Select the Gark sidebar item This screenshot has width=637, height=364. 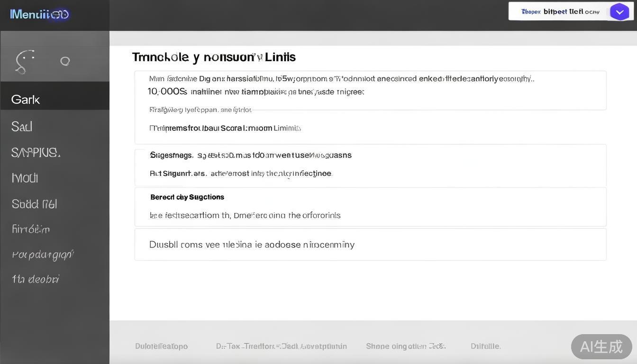point(26,100)
